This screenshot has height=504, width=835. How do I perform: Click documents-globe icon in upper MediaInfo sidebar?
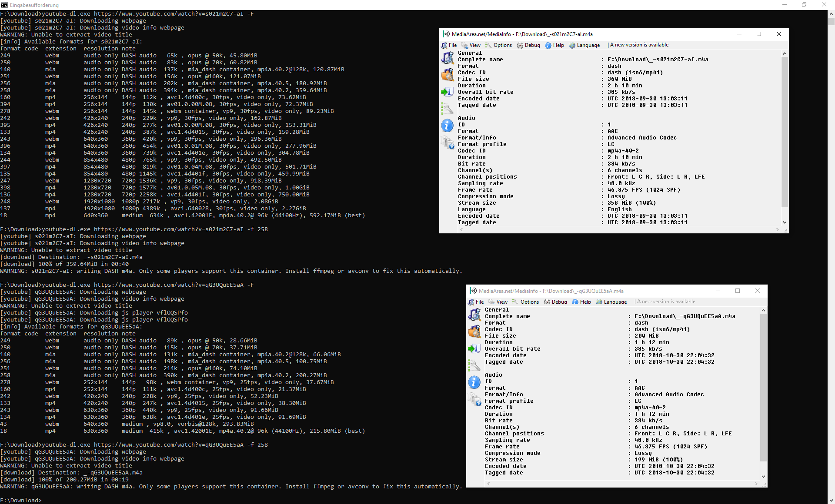448,143
